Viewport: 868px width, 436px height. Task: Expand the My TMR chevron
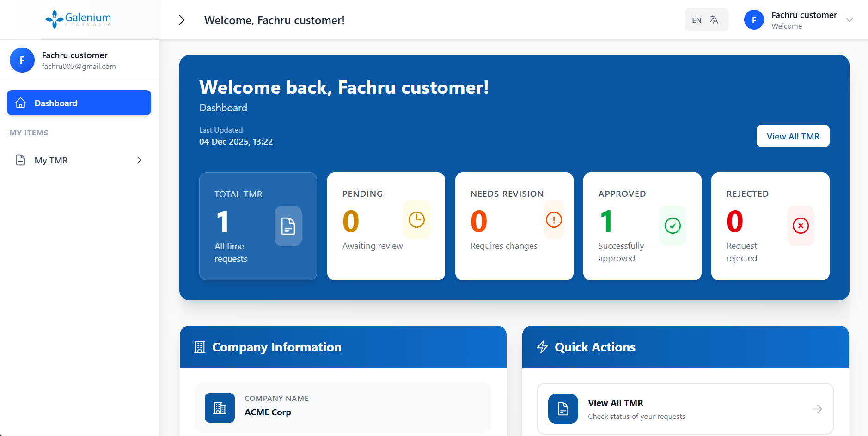139,160
